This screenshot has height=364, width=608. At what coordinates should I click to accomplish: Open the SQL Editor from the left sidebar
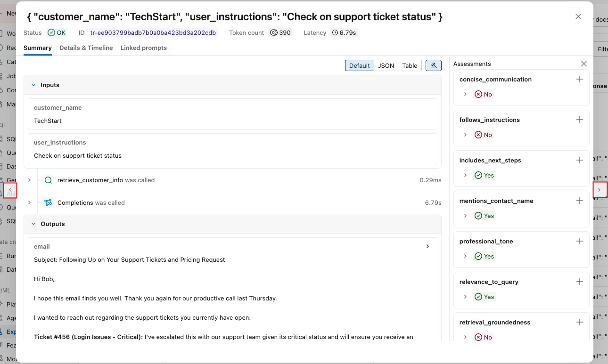[x=10, y=139]
